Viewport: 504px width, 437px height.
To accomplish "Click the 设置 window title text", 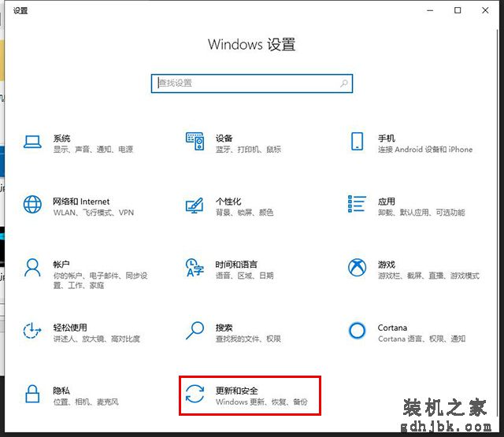I will click(20, 10).
